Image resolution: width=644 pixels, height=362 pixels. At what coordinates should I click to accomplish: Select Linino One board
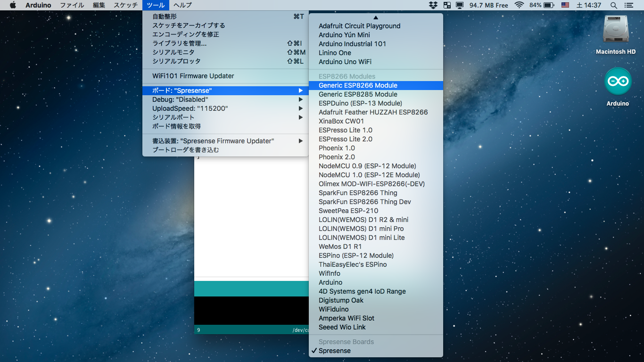pyautogui.click(x=376, y=53)
